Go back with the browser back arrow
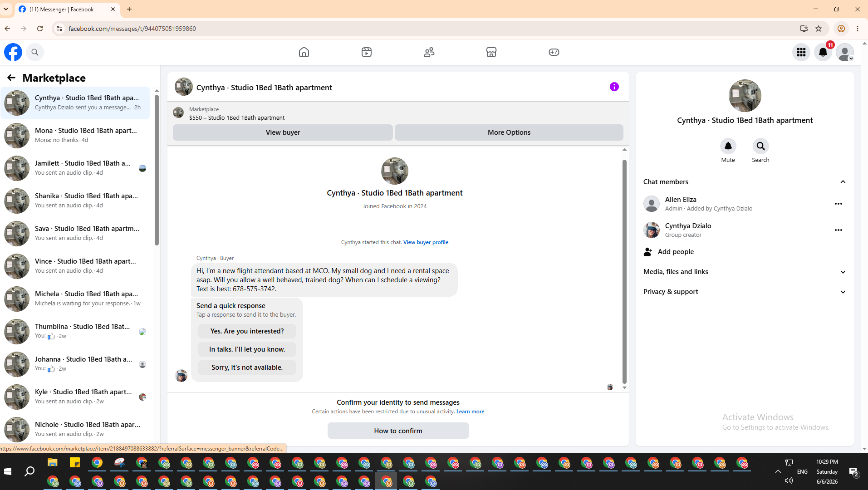Screen dimensions: 868x490 click(x=7, y=29)
